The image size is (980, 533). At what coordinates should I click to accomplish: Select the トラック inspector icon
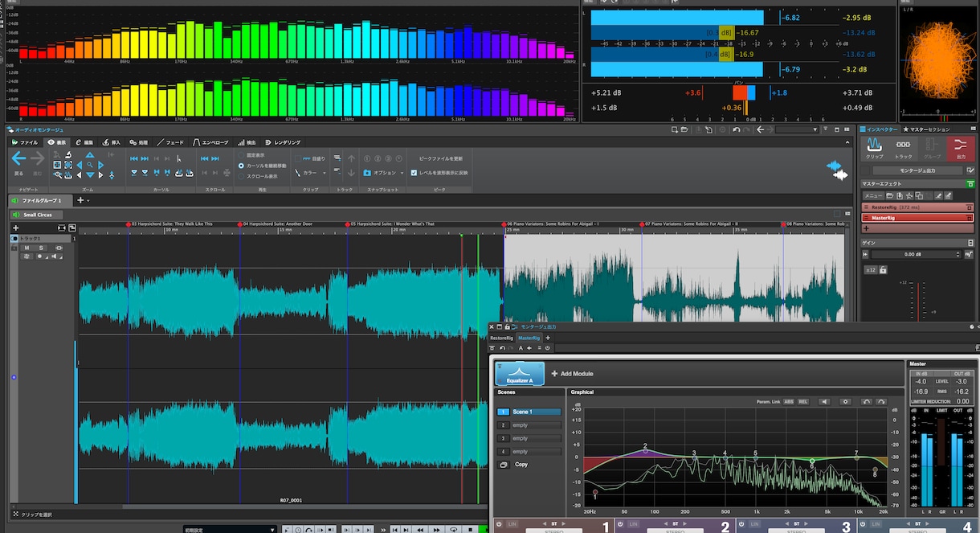pos(903,148)
